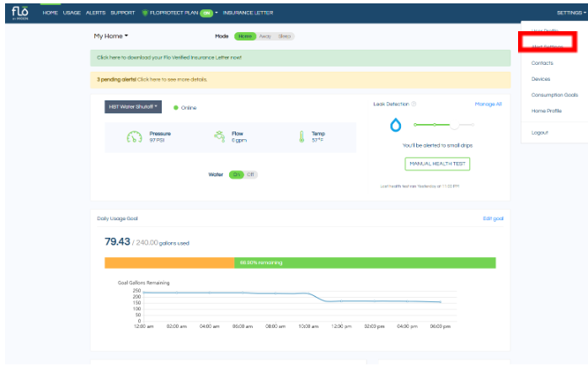588x377 pixels.
Task: Open Insurance Letter in the navbar
Action: [248, 13]
